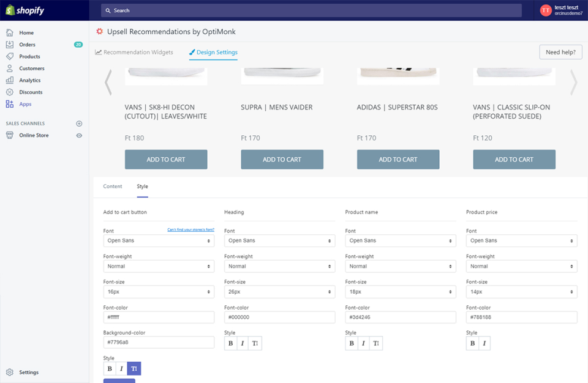The width and height of the screenshot is (588, 383).
Task: Open Add to cart button Font-weight dropdown
Action: click(x=159, y=267)
